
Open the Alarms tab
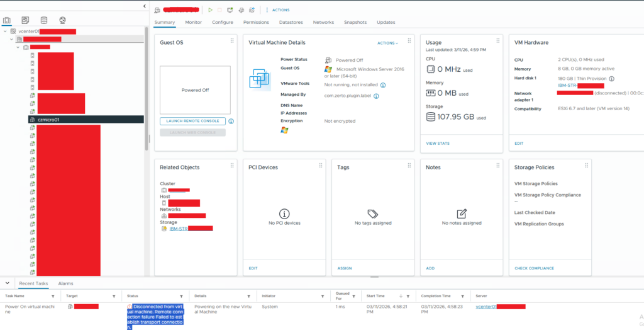click(65, 283)
